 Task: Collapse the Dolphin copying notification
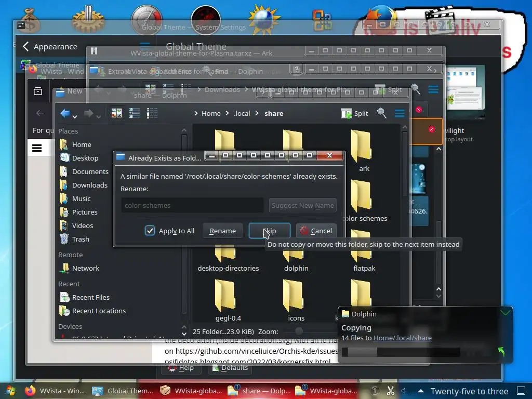click(505, 312)
